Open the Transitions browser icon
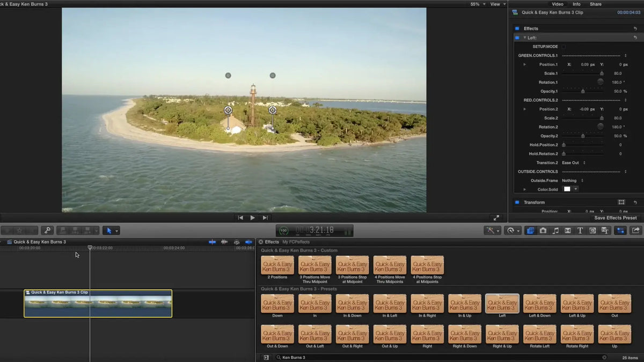Image resolution: width=644 pixels, height=362 pixels. [x=568, y=231]
